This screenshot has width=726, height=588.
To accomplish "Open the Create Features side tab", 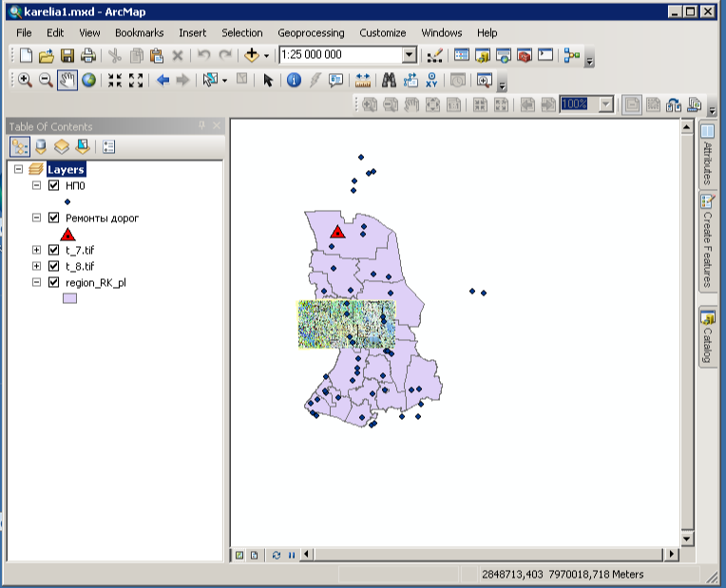I will pos(707,241).
